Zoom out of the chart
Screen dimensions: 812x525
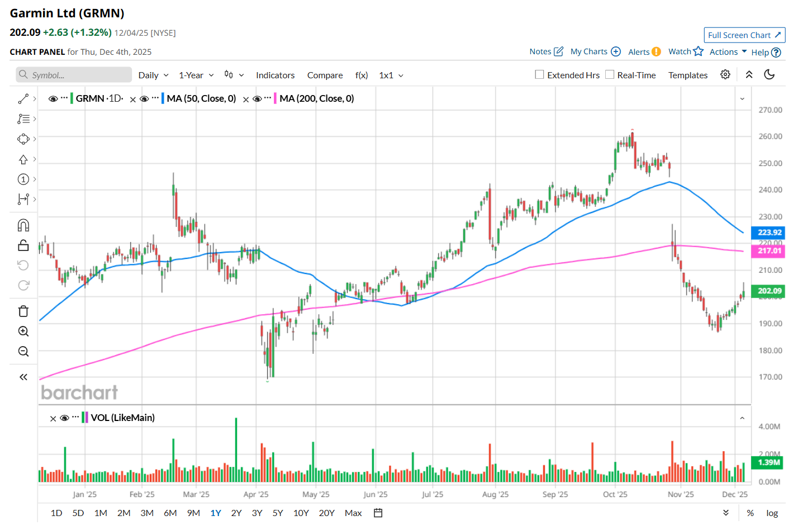(x=23, y=352)
